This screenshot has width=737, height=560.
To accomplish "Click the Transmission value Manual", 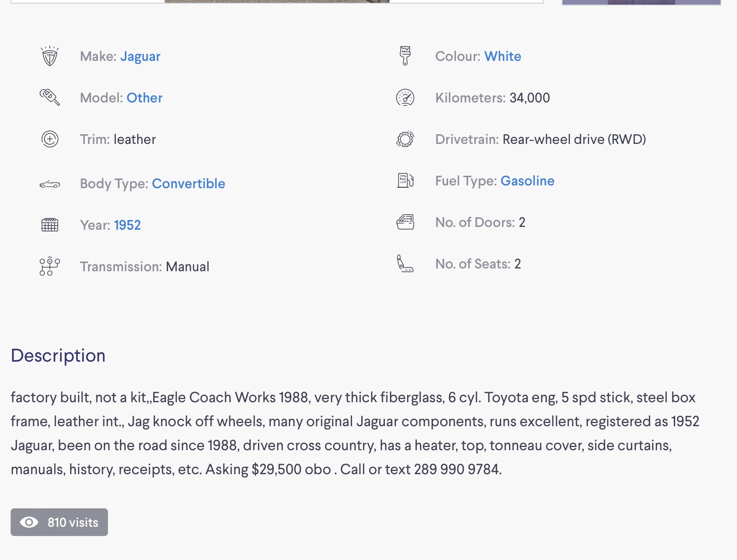I will (187, 267).
